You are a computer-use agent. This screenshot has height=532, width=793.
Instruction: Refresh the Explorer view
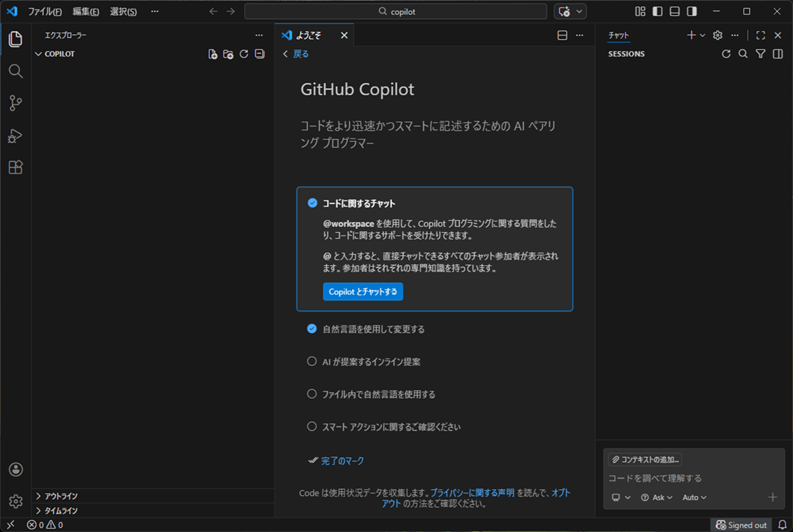(243, 54)
